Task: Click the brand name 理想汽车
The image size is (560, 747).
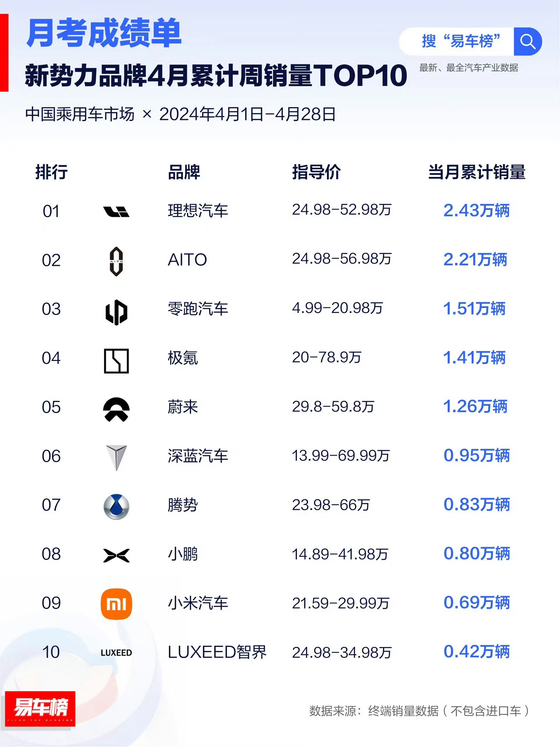Action: pyautogui.click(x=198, y=211)
